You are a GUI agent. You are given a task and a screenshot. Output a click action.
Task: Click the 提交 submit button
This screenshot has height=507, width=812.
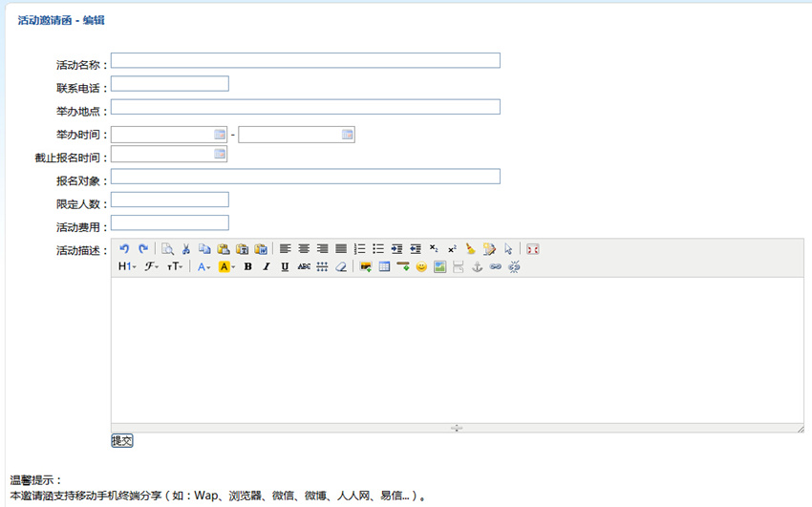point(122,441)
